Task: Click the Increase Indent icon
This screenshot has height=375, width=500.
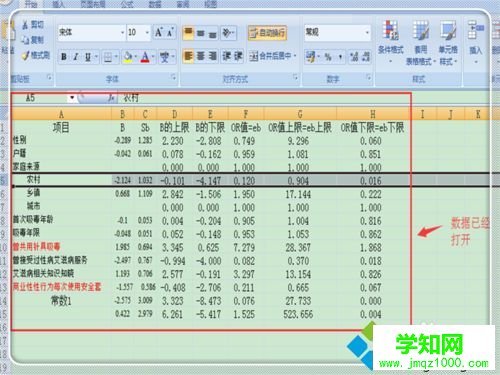Action: click(238, 56)
